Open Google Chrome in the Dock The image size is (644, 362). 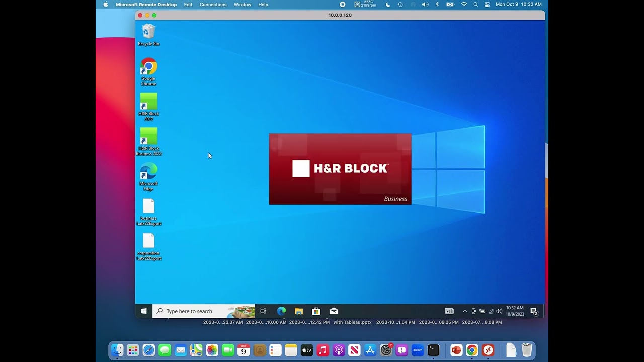tap(472, 350)
